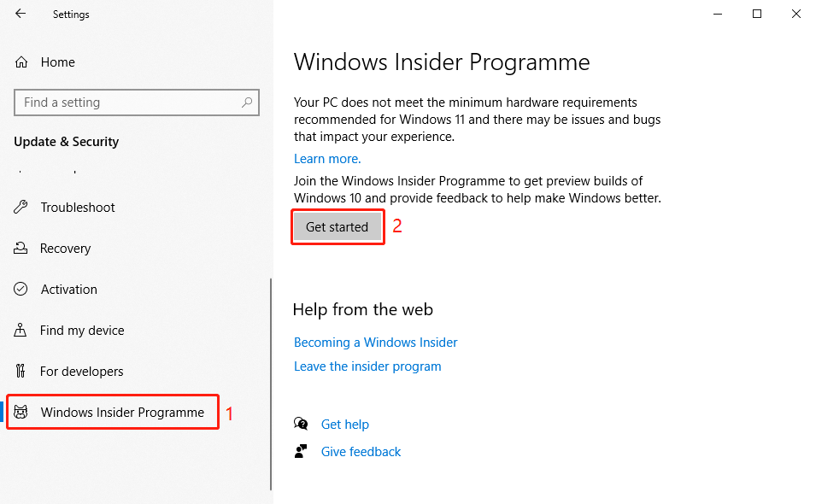The width and height of the screenshot is (816, 504).
Task: Click the Troubleshoot wrench icon
Action: 20,207
